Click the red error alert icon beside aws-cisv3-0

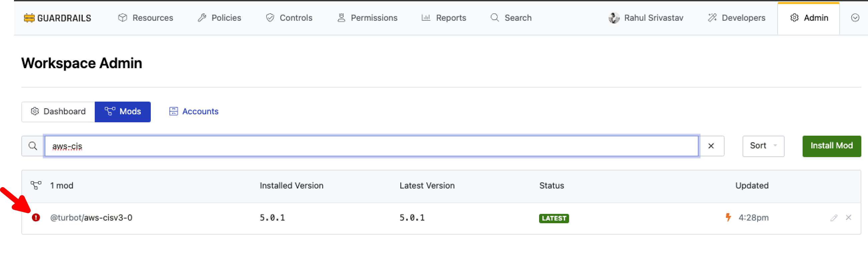[x=36, y=218]
